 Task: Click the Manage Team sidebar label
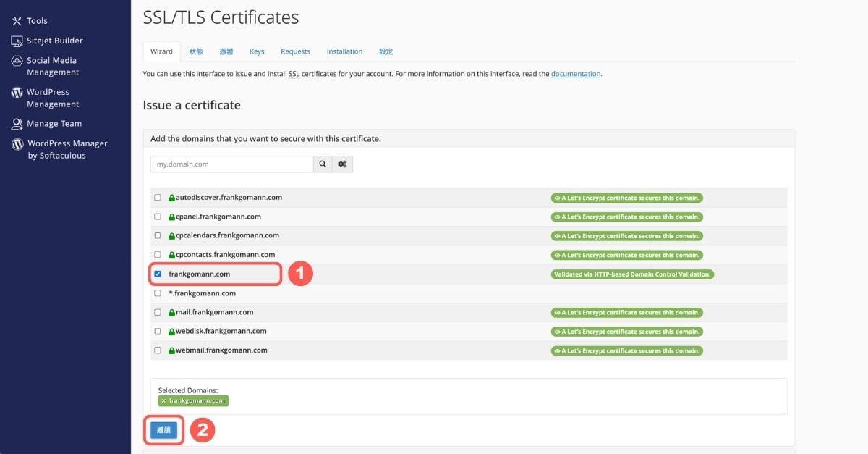pyautogui.click(x=54, y=124)
